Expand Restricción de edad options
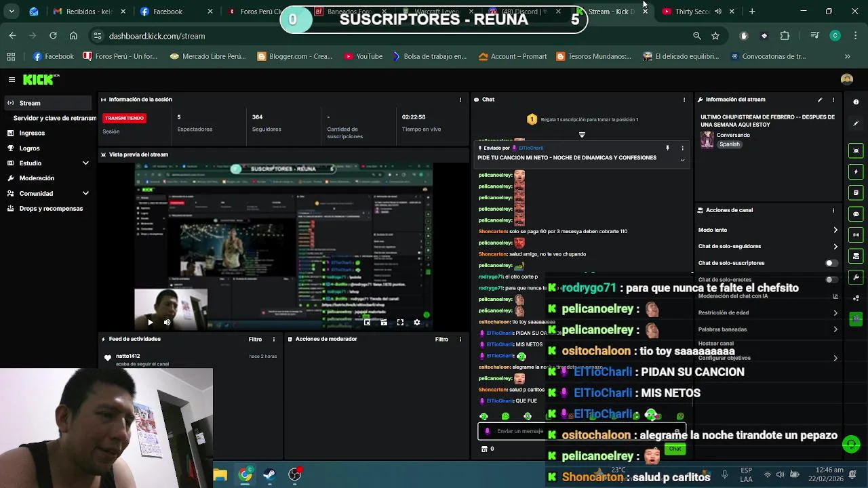This screenshot has height=488, width=868. coord(835,312)
